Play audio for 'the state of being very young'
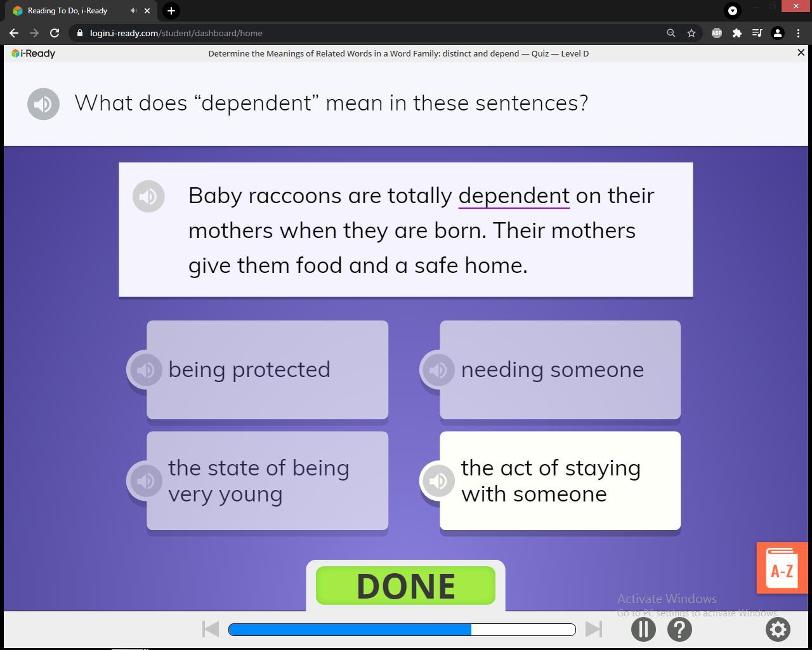 (x=145, y=481)
